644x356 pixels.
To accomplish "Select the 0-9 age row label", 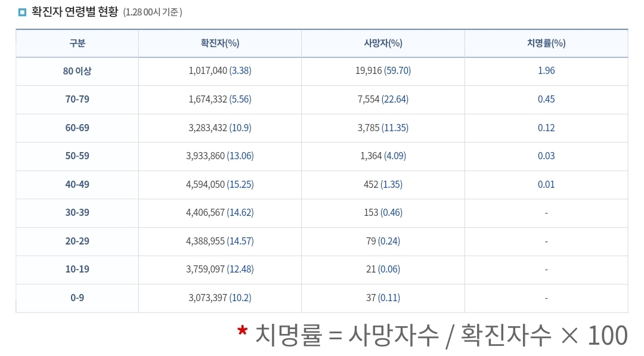I will click(x=77, y=298).
